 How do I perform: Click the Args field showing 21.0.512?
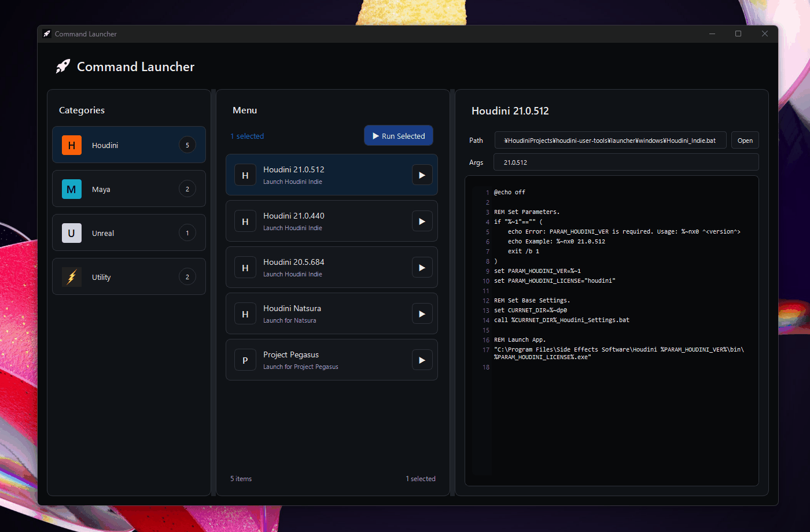[x=626, y=162]
